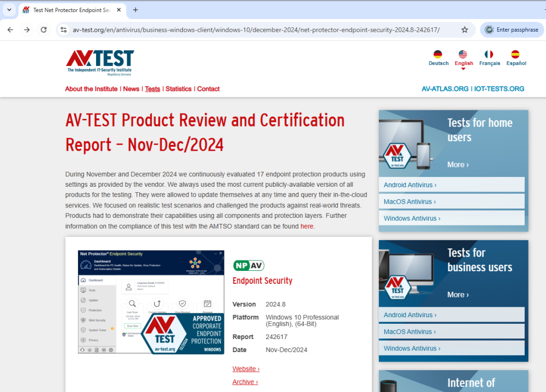Image resolution: width=546 pixels, height=392 pixels.
Task: Click the version value 2024.8
Action: click(x=275, y=305)
